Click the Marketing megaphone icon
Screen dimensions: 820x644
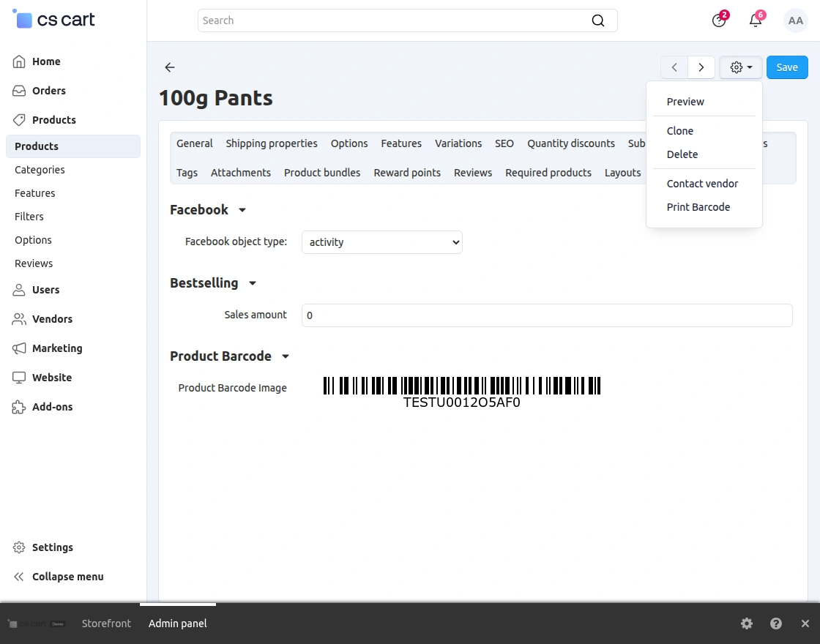pos(19,348)
